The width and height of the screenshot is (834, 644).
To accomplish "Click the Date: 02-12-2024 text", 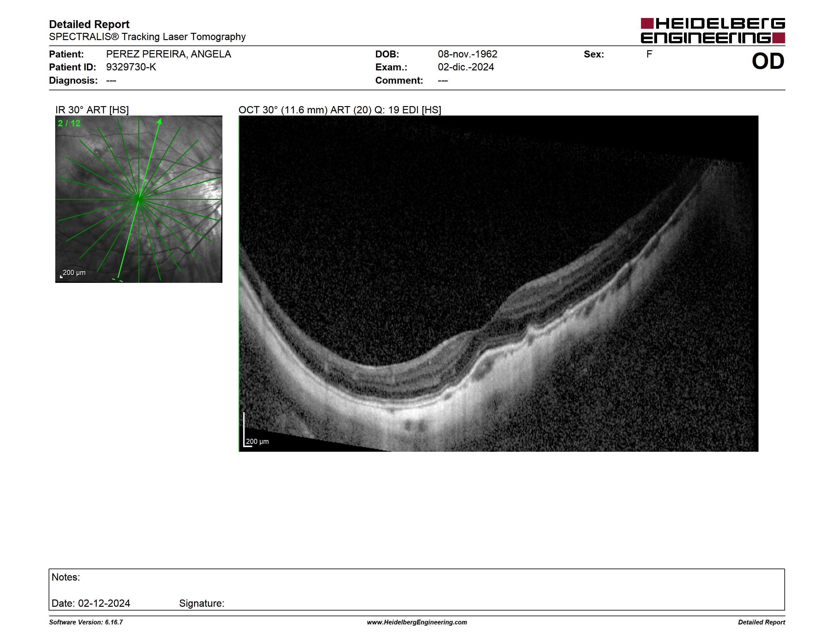I will (91, 603).
